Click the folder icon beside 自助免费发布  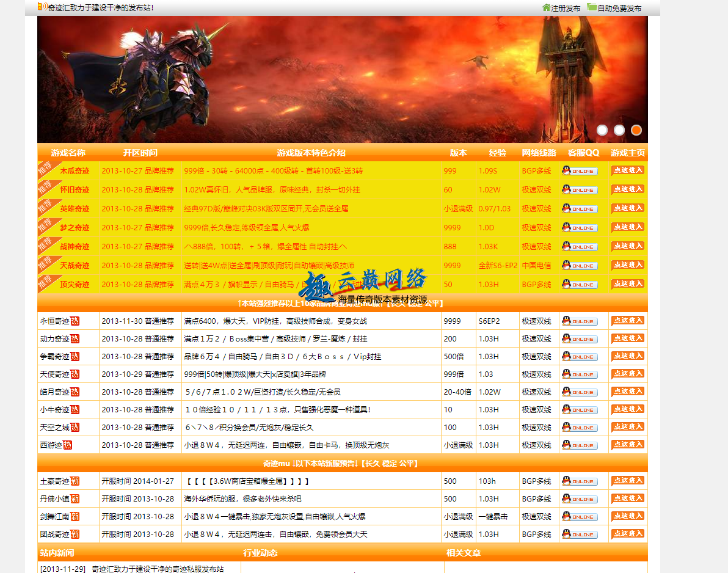(592, 7)
